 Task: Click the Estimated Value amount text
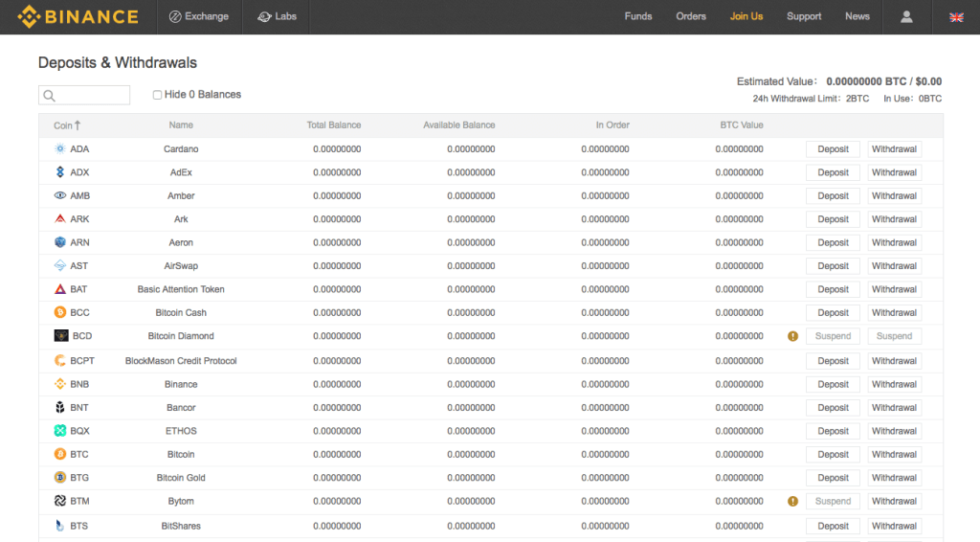[x=883, y=81]
